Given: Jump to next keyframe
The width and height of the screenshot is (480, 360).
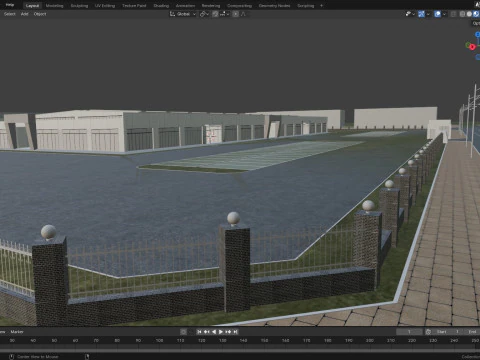Looking at the screenshot, I should point(228,332).
